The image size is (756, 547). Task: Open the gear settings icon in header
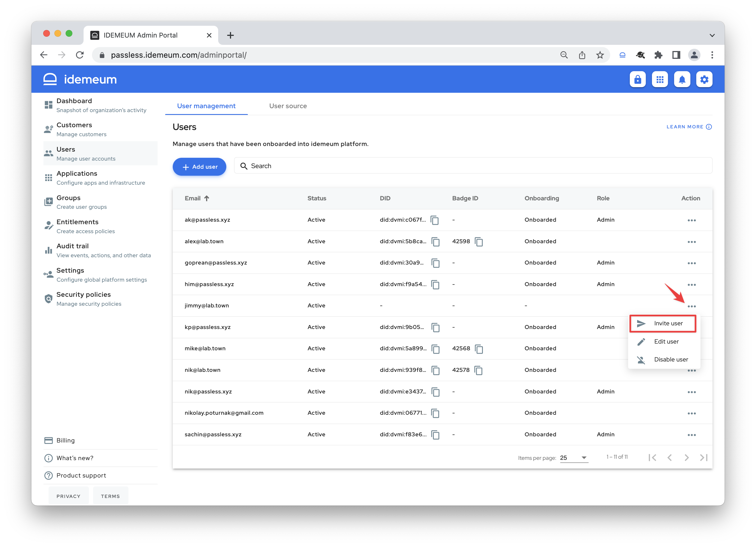tap(704, 79)
